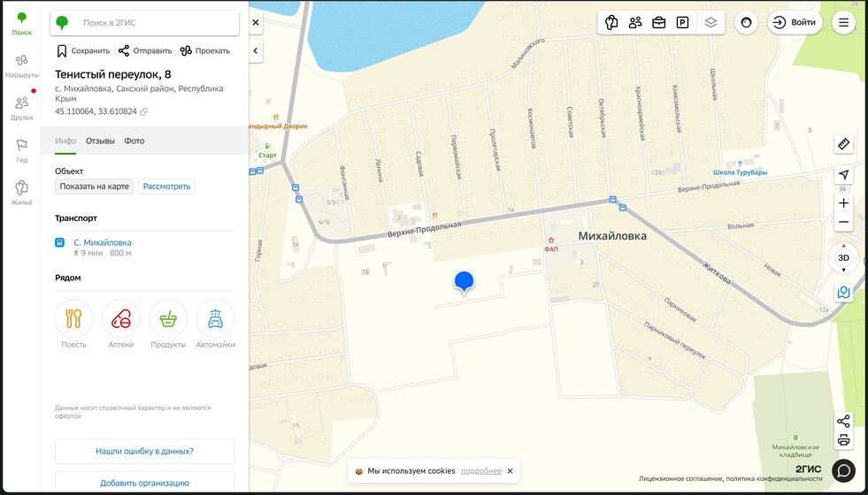Click the print map icon
868x495 pixels.
[843, 440]
